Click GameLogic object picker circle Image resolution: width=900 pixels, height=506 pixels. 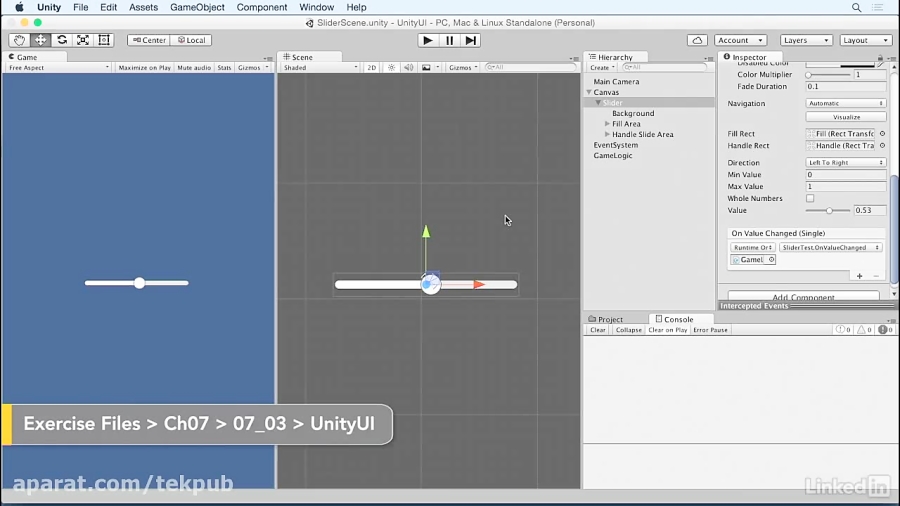coord(771,260)
